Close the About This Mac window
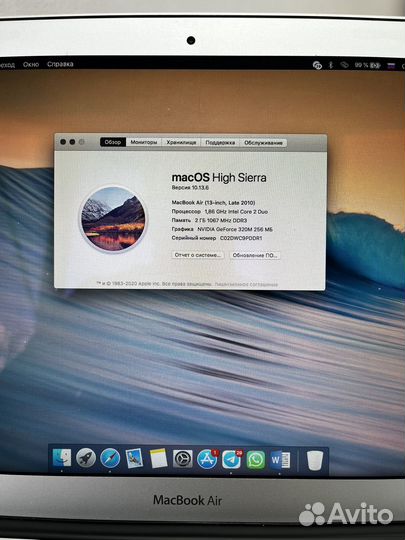The image size is (405, 540). tap(63, 142)
